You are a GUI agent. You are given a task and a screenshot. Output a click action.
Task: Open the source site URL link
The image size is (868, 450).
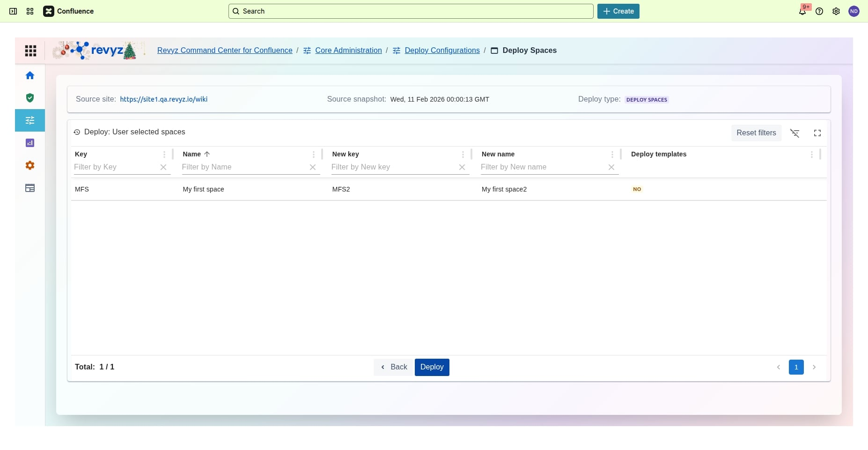coord(163,99)
